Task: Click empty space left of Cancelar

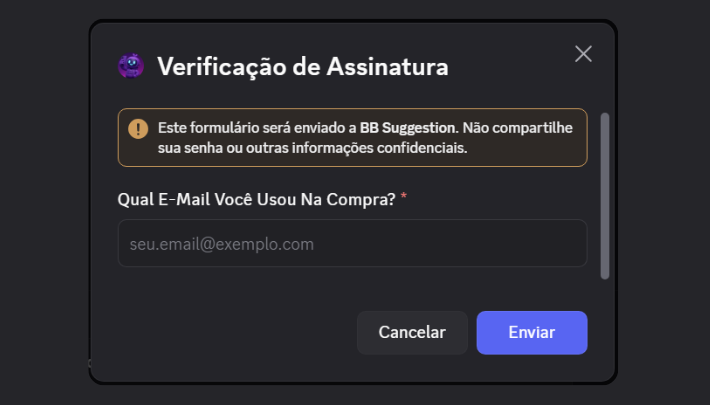Action: coord(235,333)
